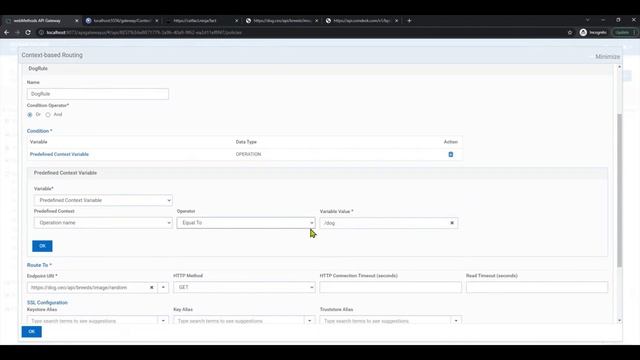The height and width of the screenshot is (360, 640).
Task: Switch to the second localhost browser tab
Action: pyautogui.click(x=122, y=20)
